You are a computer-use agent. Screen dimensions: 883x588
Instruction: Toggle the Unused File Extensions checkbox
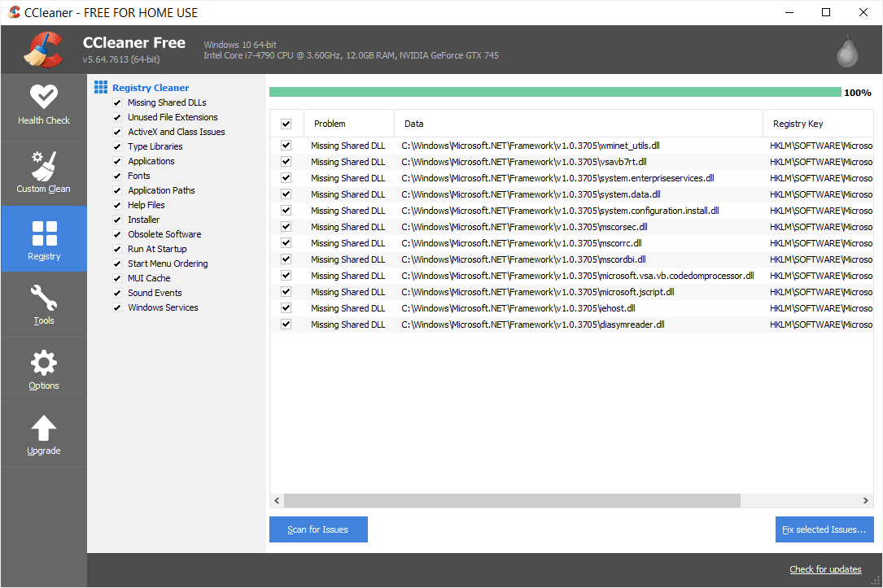(x=117, y=118)
